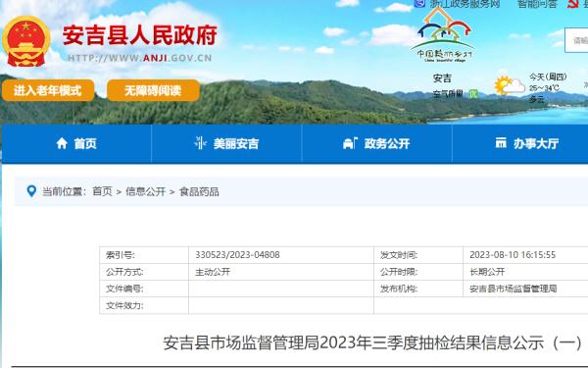Click the 发文时间 label cell
Viewport: 588px width, 368px height.
click(x=418, y=255)
